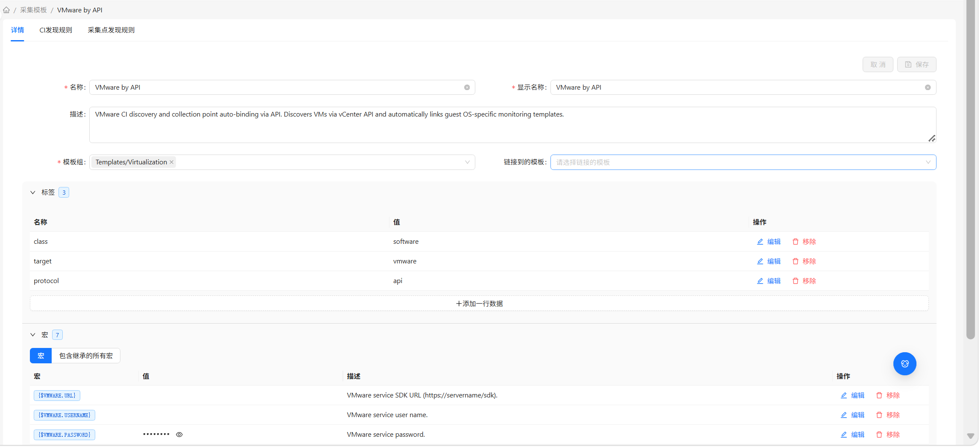Click the tag count badge 3
980x447 pixels.
[x=64, y=193]
